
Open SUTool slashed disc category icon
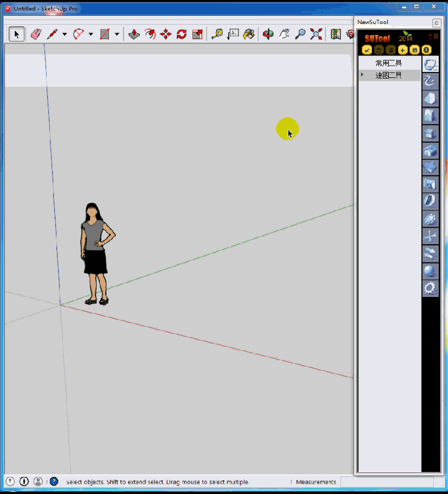point(430,201)
